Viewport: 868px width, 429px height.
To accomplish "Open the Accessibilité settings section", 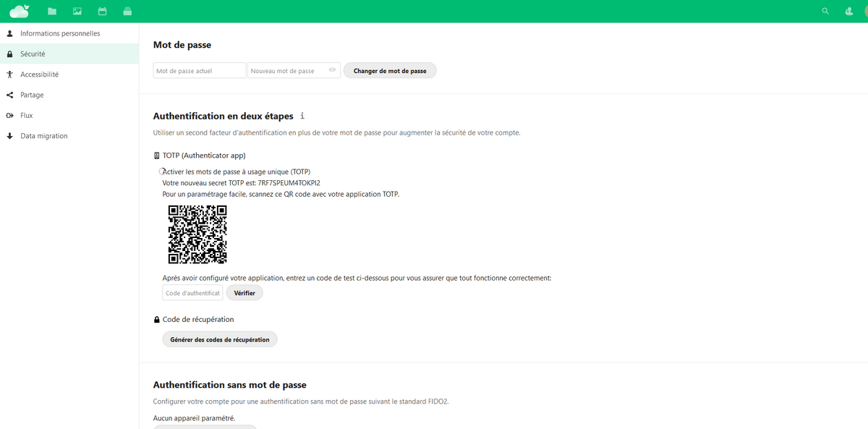I will tap(69, 75).
